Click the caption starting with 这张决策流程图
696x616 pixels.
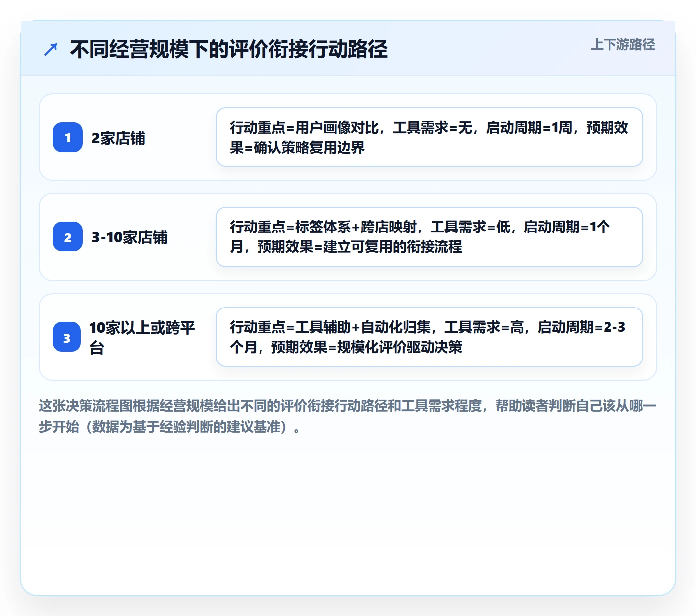pyautogui.click(x=348, y=416)
